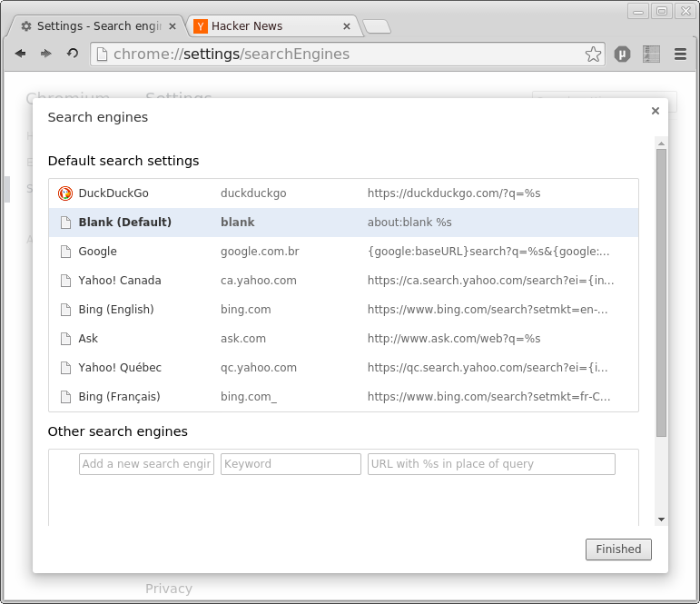The height and width of the screenshot is (604, 700).
Task: Click the ca.yahoo.com keyword cell
Action: 259,281
